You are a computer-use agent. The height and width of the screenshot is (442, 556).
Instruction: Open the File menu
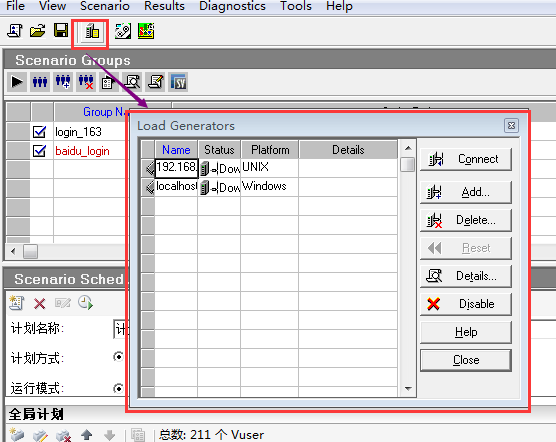(15, 6)
